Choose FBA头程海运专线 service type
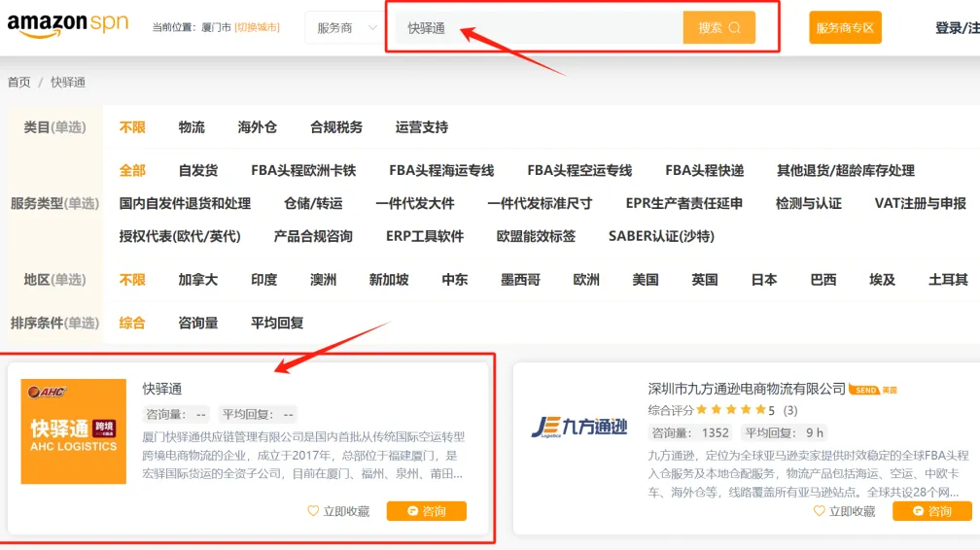The image size is (980, 550). coord(441,171)
